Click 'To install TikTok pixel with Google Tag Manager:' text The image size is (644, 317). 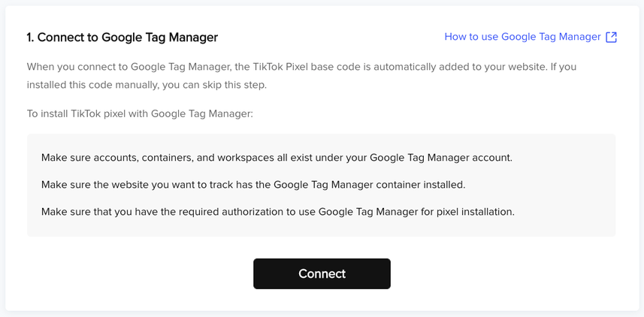tap(140, 113)
